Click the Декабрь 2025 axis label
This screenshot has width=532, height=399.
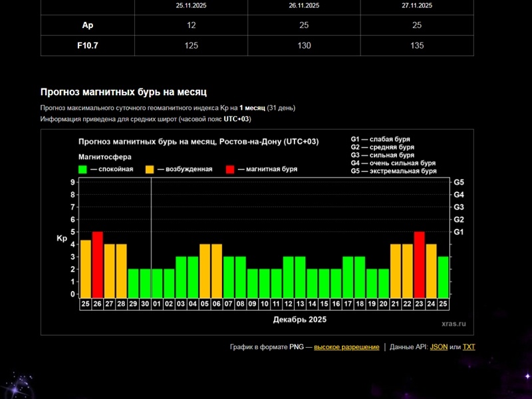pyautogui.click(x=300, y=320)
